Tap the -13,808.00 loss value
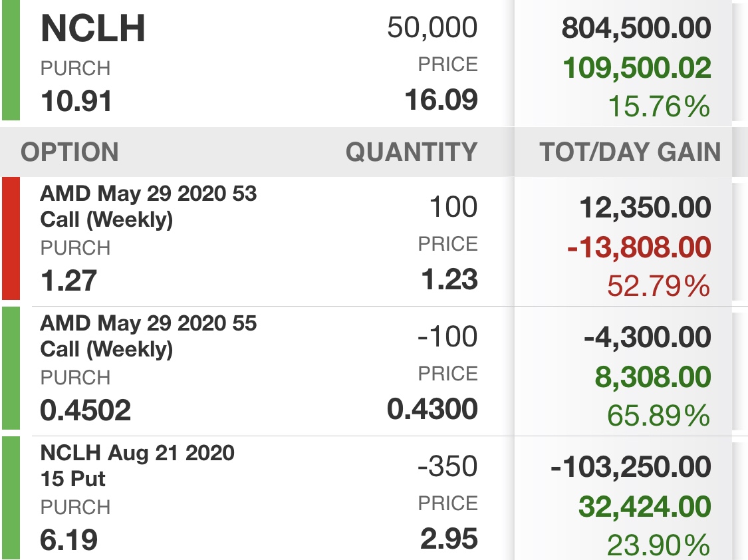748x560 pixels. pyautogui.click(x=639, y=247)
